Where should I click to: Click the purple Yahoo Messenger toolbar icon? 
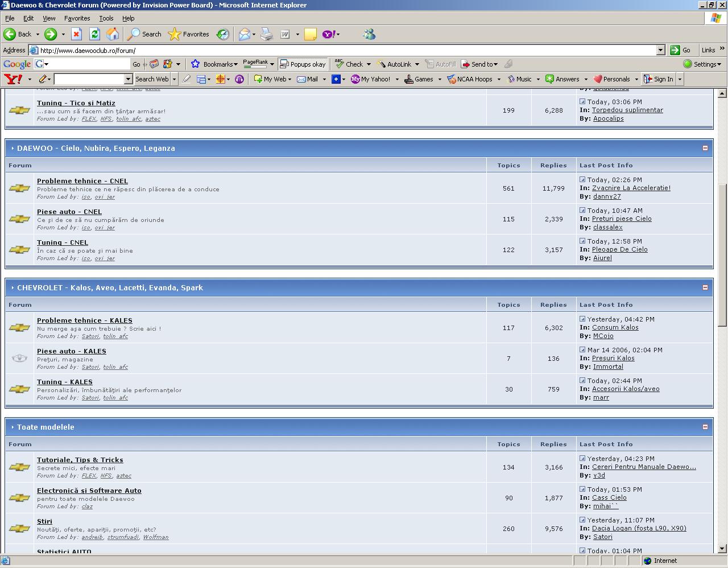[x=329, y=34]
